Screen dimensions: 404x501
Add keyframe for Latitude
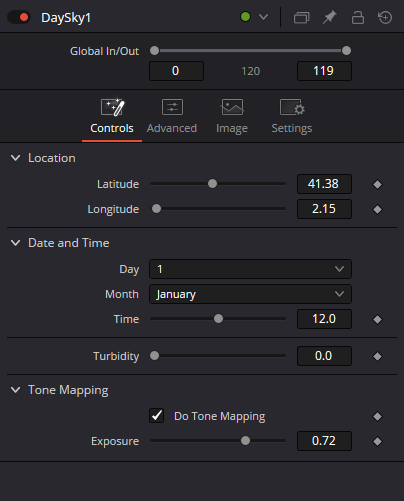tap(377, 184)
